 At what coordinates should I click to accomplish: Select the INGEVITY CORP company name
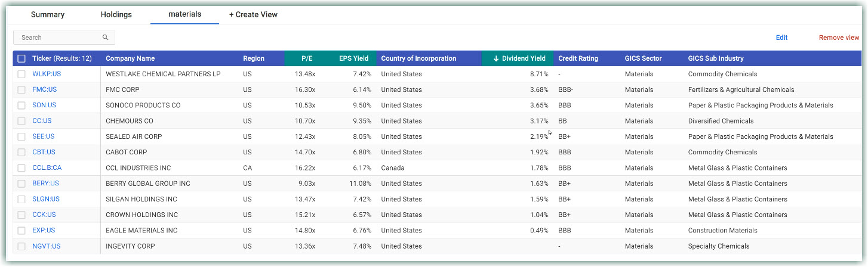tap(130, 246)
